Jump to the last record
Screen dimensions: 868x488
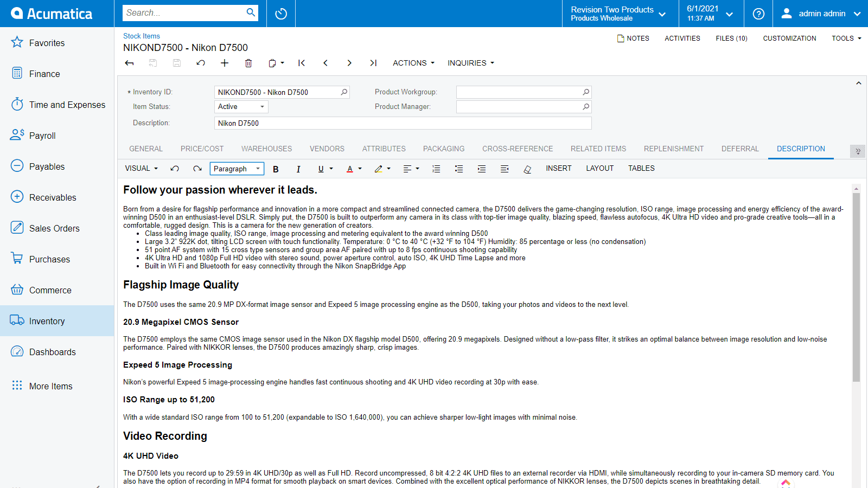(373, 63)
